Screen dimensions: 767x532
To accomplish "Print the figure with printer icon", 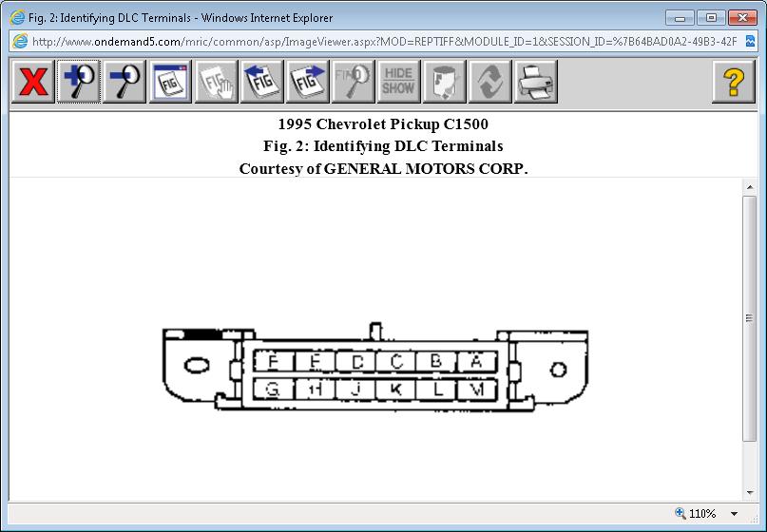I will 536,82.
